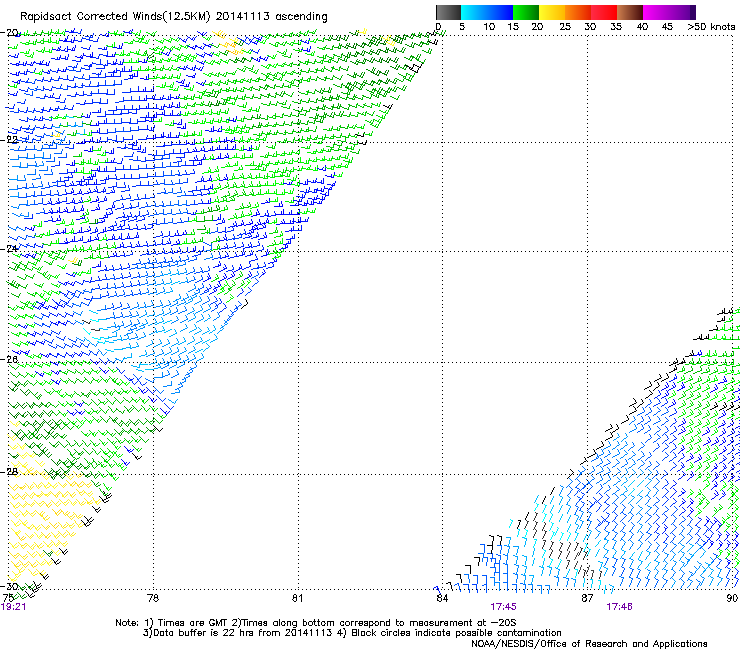The height and width of the screenshot is (650, 740).
Task: Click the '-26' latitude axis label
Action: coord(9,360)
